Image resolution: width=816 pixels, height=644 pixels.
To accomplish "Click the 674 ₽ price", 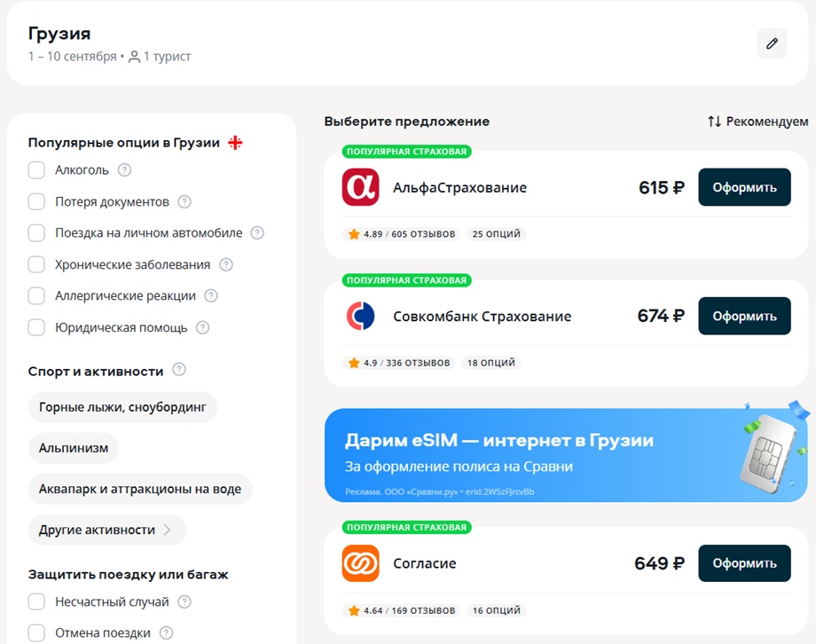I will point(661,316).
